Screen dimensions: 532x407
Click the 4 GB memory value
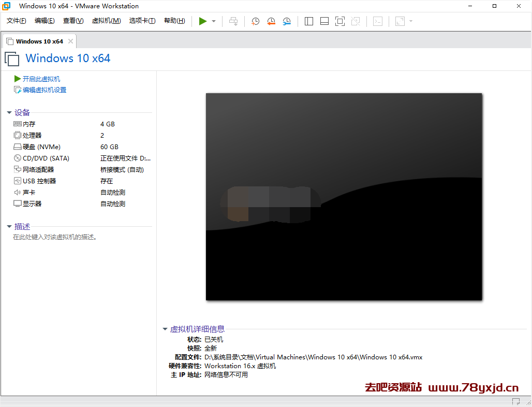pos(108,124)
